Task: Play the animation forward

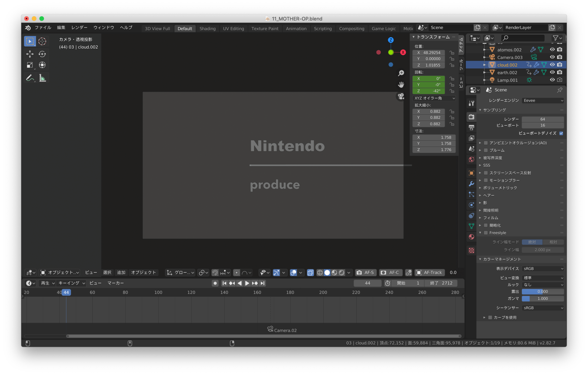Action: click(x=247, y=283)
